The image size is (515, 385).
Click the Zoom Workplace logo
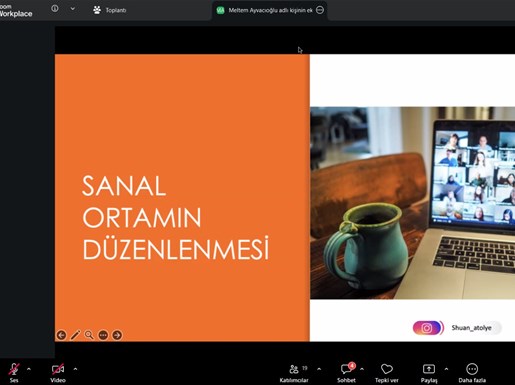[x=16, y=11]
